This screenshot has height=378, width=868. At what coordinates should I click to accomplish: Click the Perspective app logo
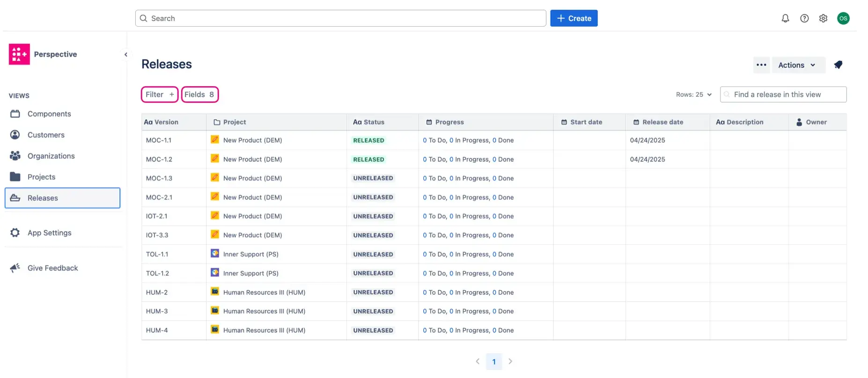click(x=19, y=54)
